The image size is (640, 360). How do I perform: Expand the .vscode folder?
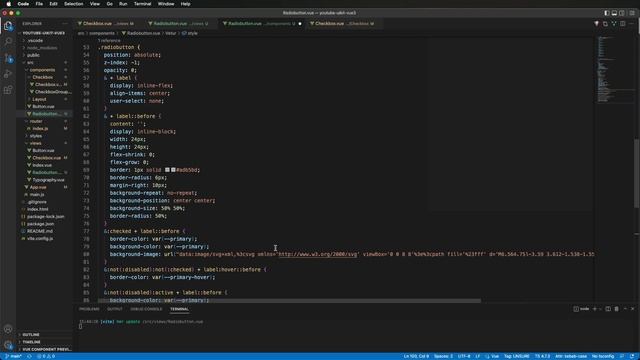pyautogui.click(x=35, y=40)
